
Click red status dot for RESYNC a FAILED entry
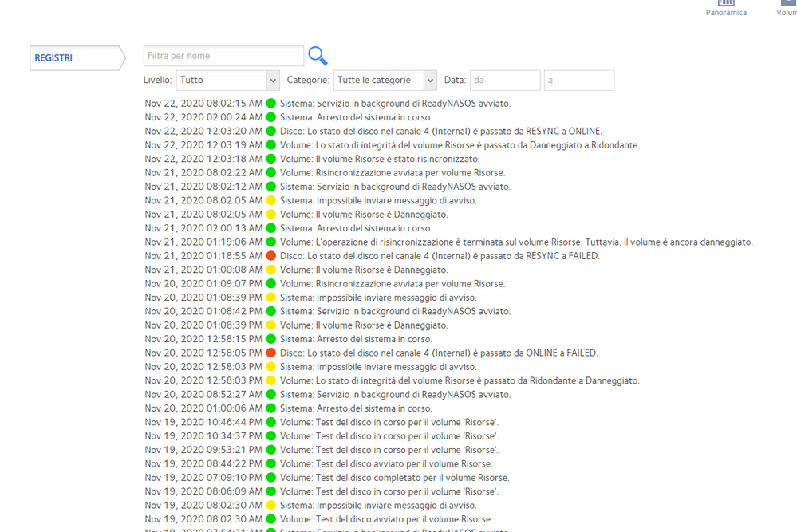coord(271,256)
